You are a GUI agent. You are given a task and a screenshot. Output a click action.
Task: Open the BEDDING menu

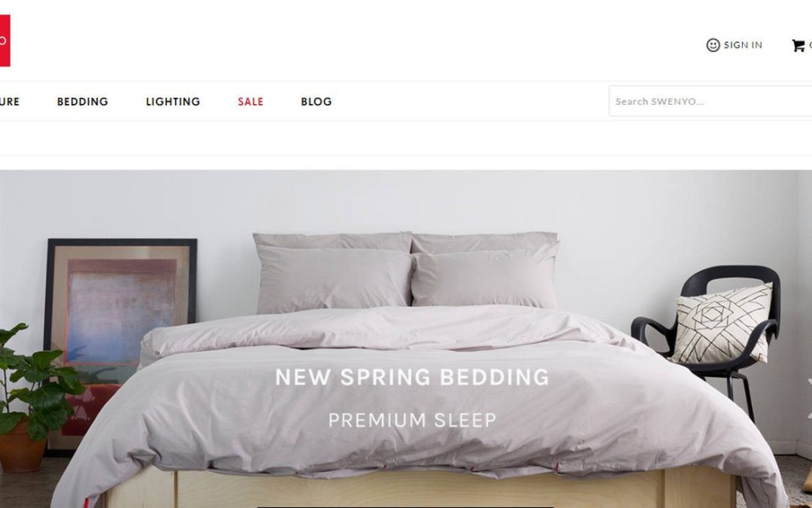[83, 102]
